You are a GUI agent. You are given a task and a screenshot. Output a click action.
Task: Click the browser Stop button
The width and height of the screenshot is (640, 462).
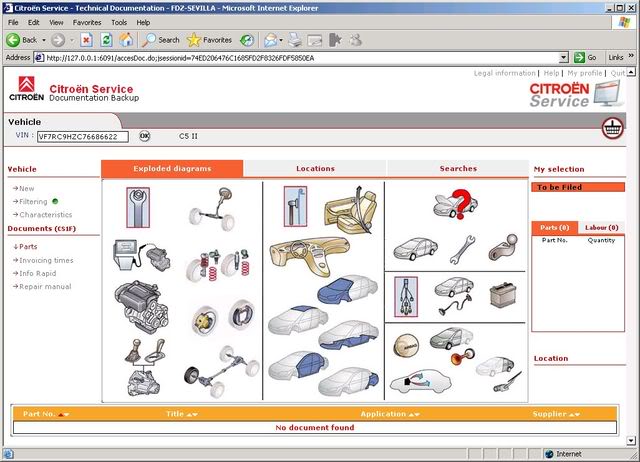(x=86, y=40)
